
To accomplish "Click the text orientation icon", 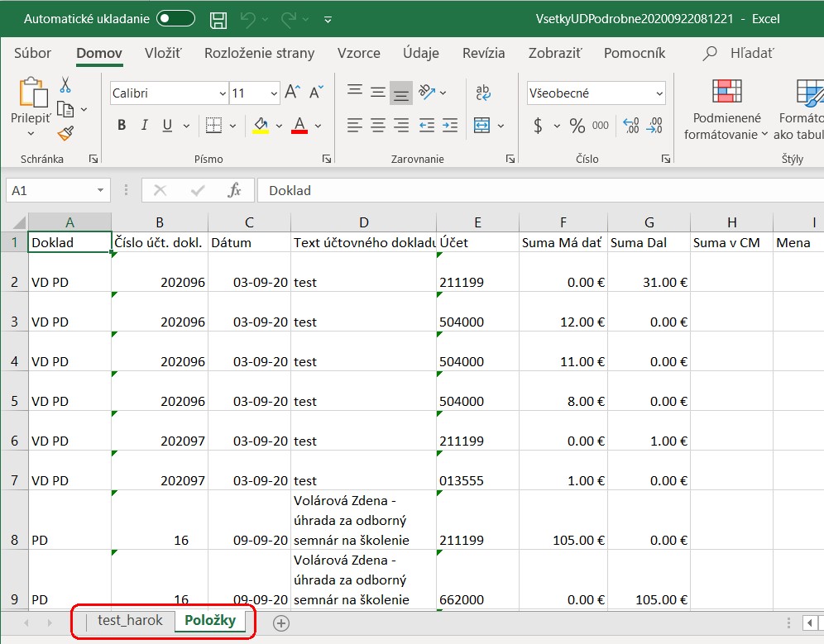I will point(427,93).
